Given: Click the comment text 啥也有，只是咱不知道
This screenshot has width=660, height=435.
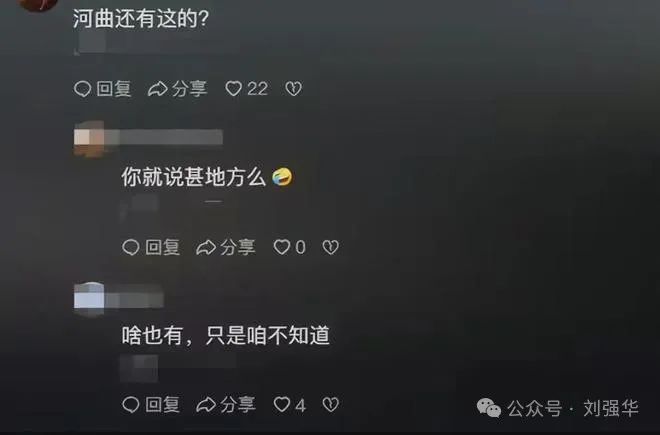Looking at the screenshot, I should (226, 336).
